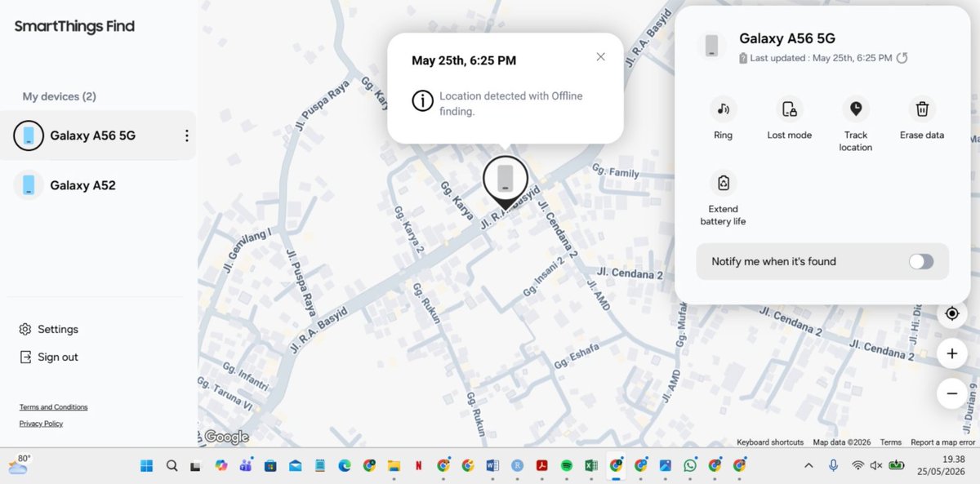The height and width of the screenshot is (484, 980).
Task: Click the May 25th, 6:25 PM popup title
Action: (x=464, y=60)
